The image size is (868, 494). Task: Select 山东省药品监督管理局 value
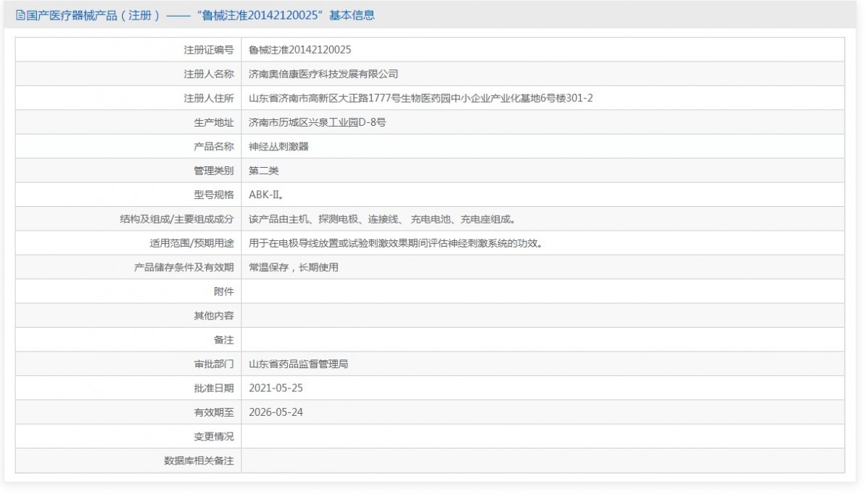point(298,364)
